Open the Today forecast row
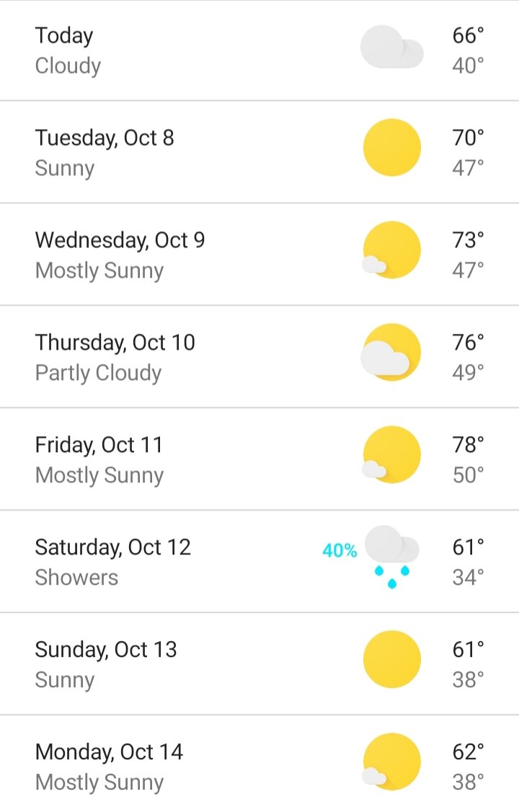 [259, 50]
